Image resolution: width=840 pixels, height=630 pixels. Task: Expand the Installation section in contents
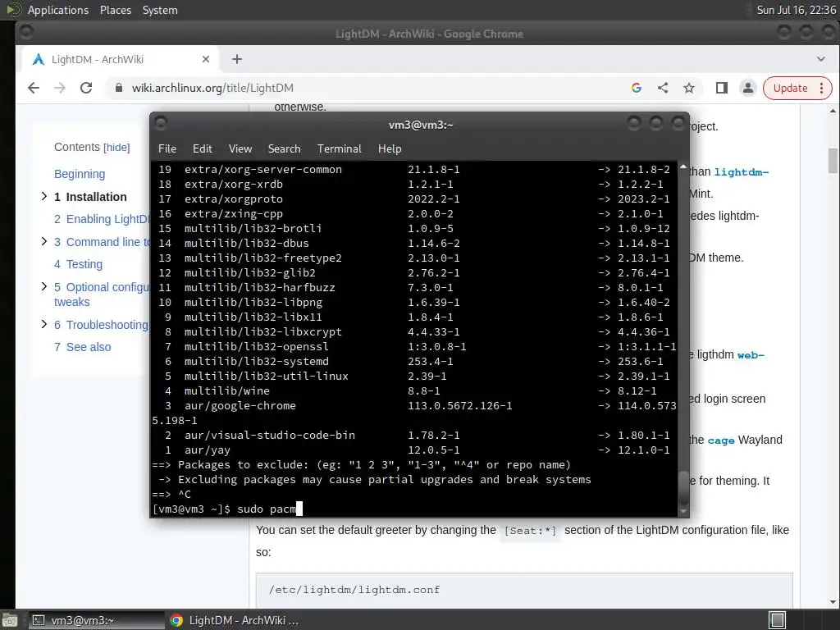44,197
